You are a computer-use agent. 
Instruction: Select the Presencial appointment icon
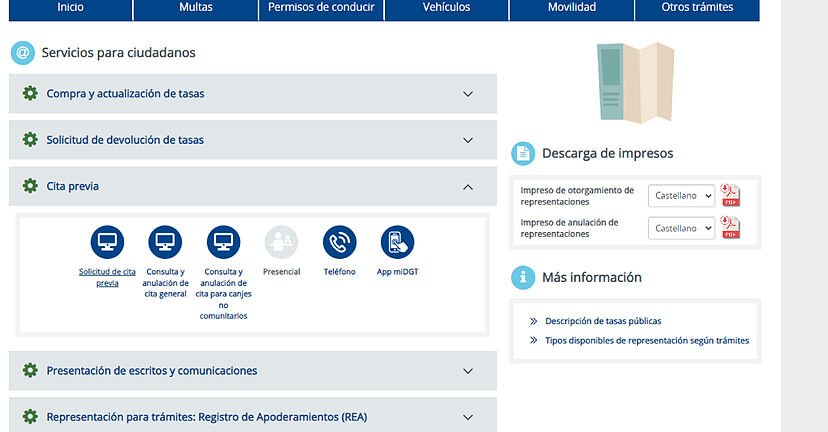click(x=281, y=242)
